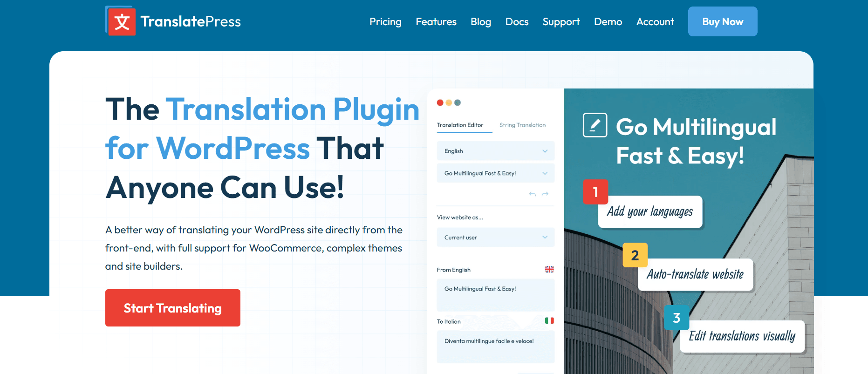Click the Add your languages card
The height and width of the screenshot is (374, 868).
pyautogui.click(x=650, y=212)
